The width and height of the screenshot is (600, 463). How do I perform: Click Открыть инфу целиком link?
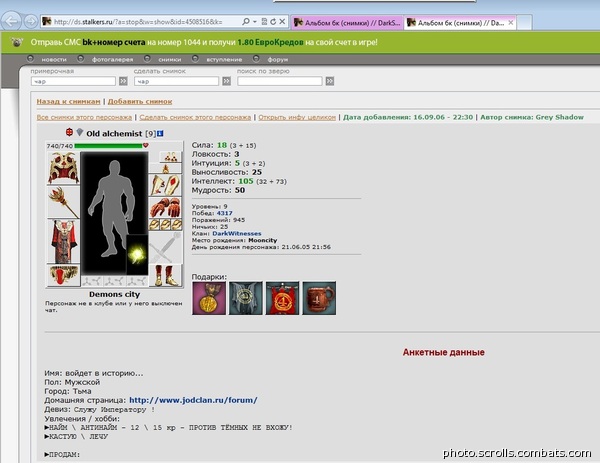[297, 117]
